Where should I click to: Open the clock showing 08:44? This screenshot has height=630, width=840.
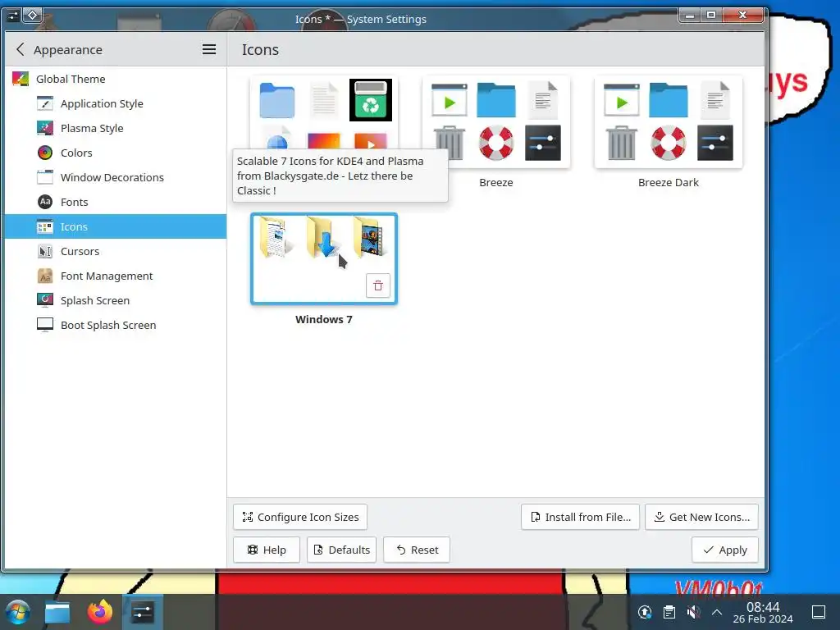763,612
